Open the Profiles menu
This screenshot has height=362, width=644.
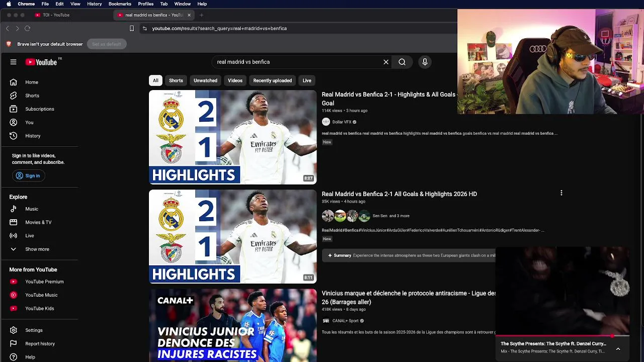tap(146, 4)
